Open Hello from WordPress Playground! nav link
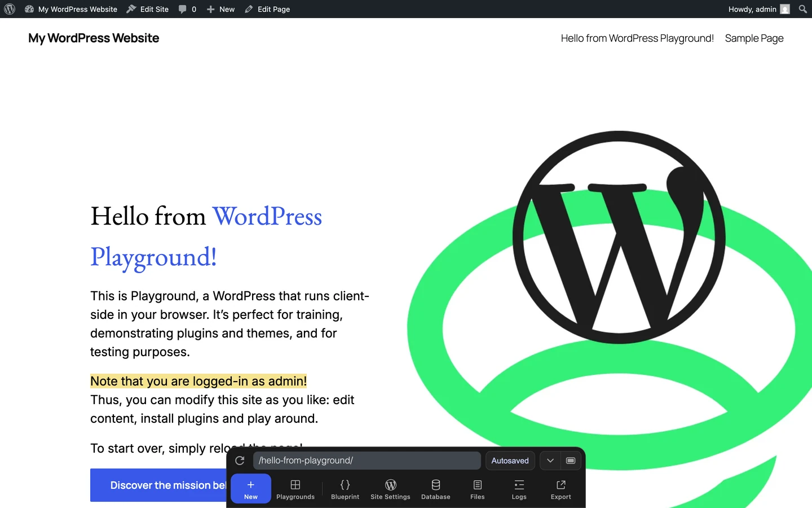The height and width of the screenshot is (508, 812). [x=637, y=38]
